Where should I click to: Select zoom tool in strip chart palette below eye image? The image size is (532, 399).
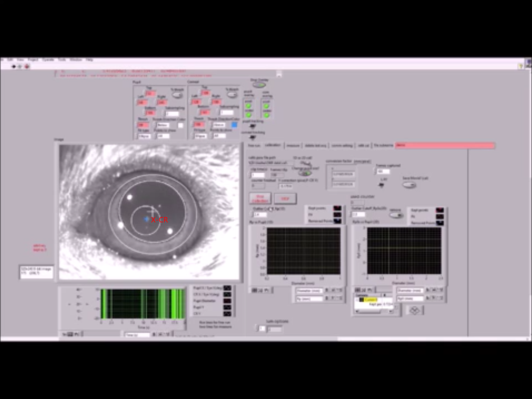coord(70,334)
